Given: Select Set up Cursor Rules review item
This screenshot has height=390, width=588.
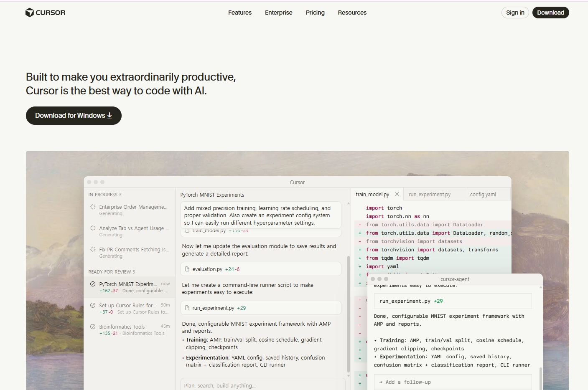Looking at the screenshot, I should click(x=130, y=309).
